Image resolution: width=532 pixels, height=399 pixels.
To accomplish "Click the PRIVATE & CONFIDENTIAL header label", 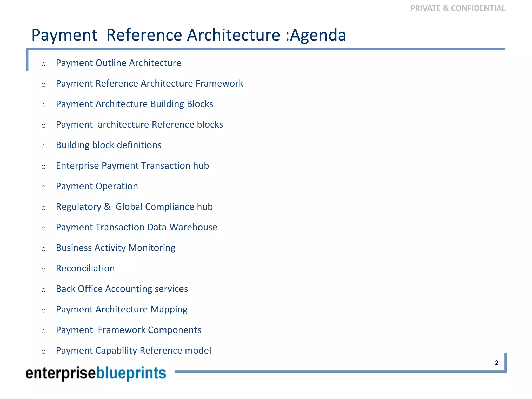I will pos(457,8).
